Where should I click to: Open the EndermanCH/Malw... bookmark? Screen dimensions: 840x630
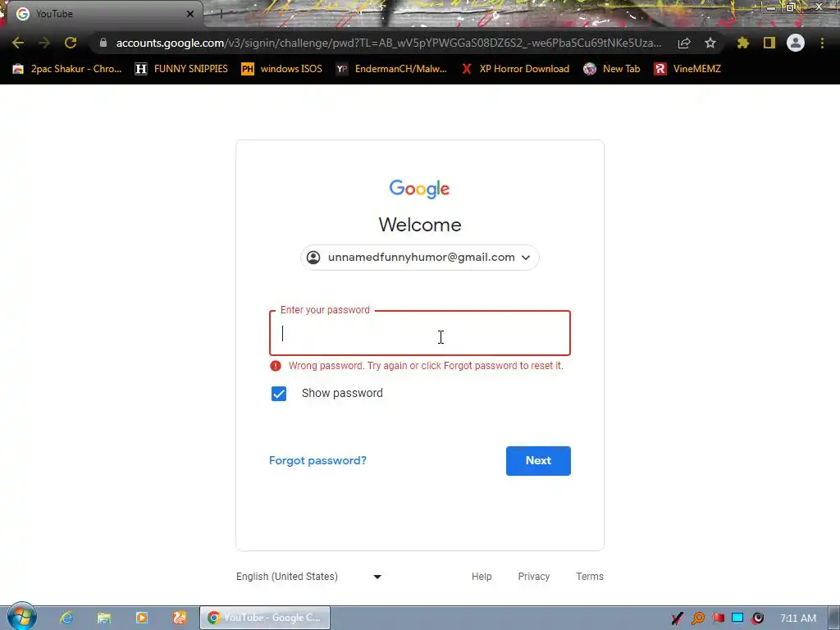391,69
